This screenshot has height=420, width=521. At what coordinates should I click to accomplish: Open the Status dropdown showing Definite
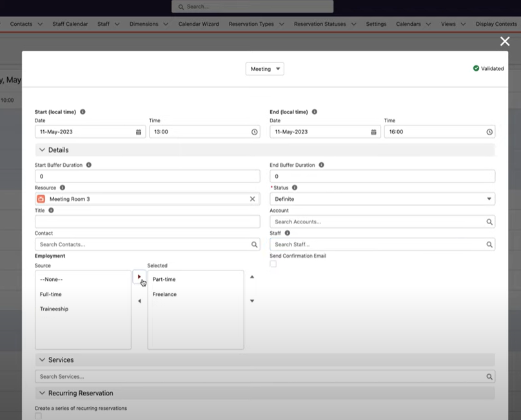pyautogui.click(x=382, y=199)
